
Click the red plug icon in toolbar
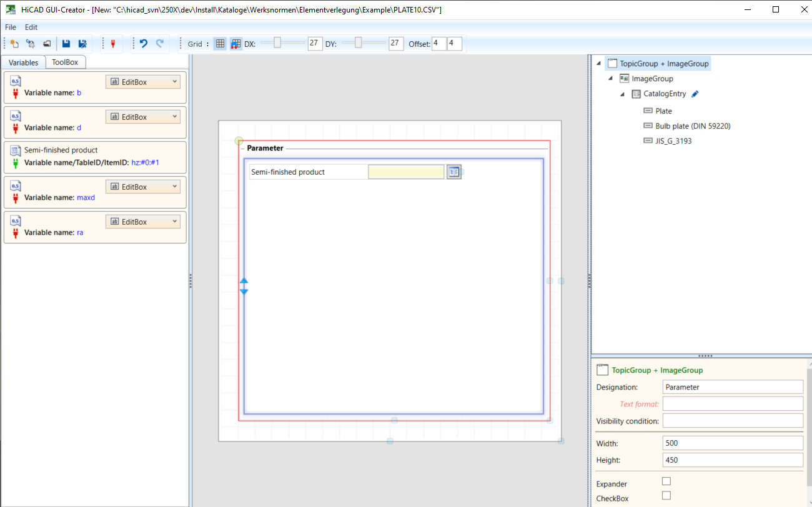[x=113, y=44]
